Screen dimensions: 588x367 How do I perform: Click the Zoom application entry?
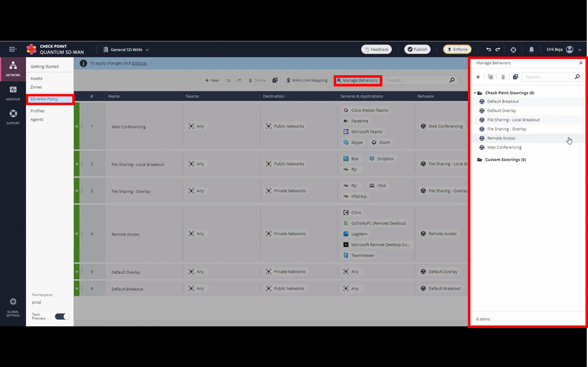point(381,143)
